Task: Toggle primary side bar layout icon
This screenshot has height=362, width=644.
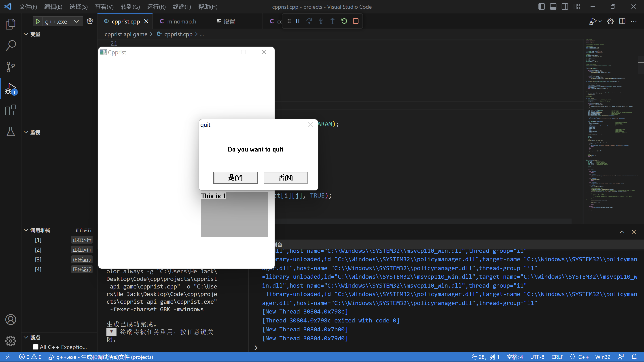Action: (x=541, y=6)
